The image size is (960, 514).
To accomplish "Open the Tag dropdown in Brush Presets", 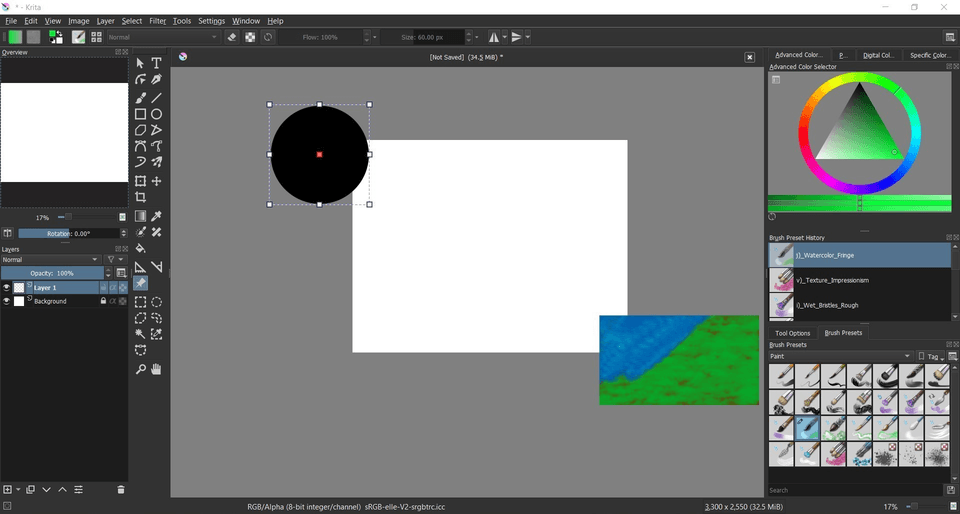I will click(x=935, y=356).
